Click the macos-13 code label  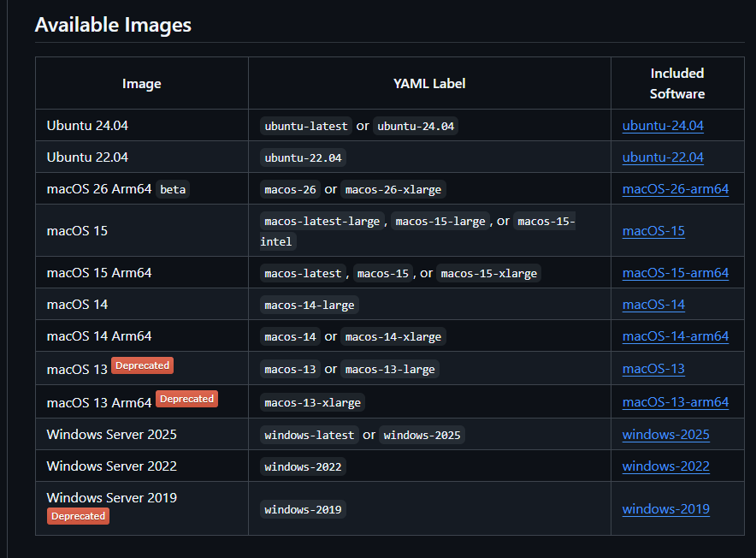290,369
